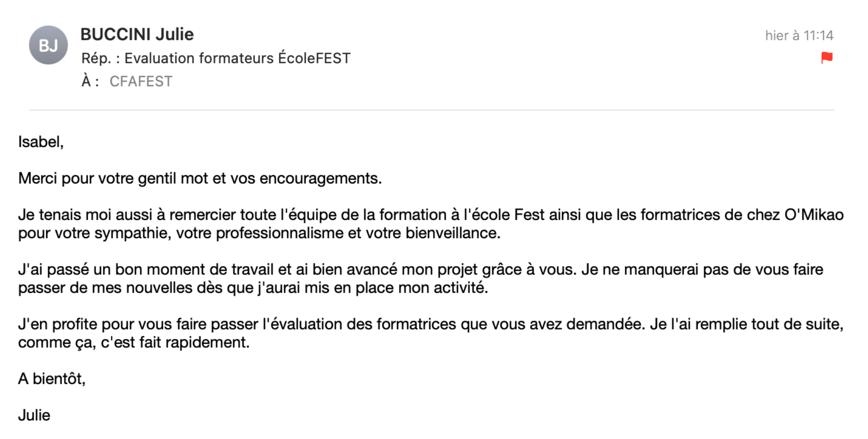Click the line starting J'ai passé un bon moment
The height and width of the screenshot is (439, 868).
click(420, 270)
